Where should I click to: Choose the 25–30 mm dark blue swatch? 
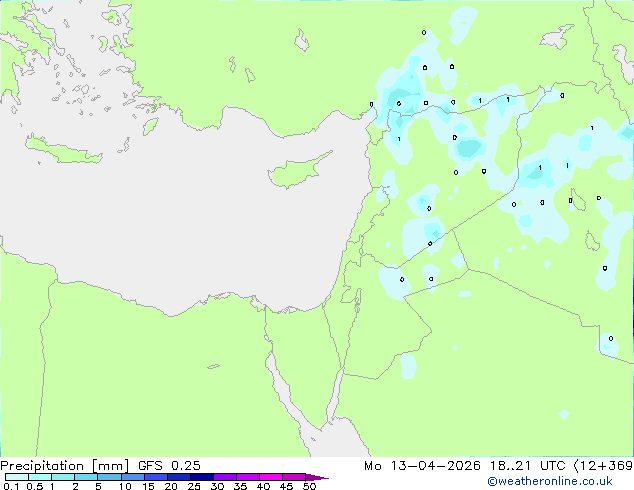201,477
